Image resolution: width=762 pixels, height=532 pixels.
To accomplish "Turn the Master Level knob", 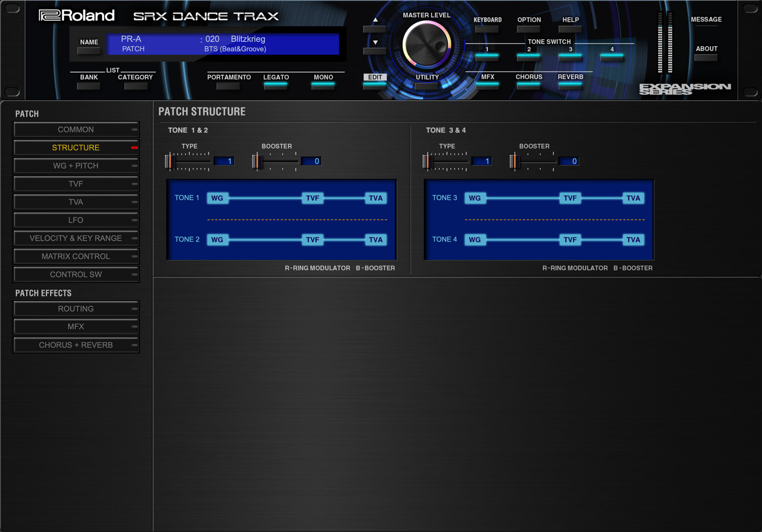I will tap(426, 46).
